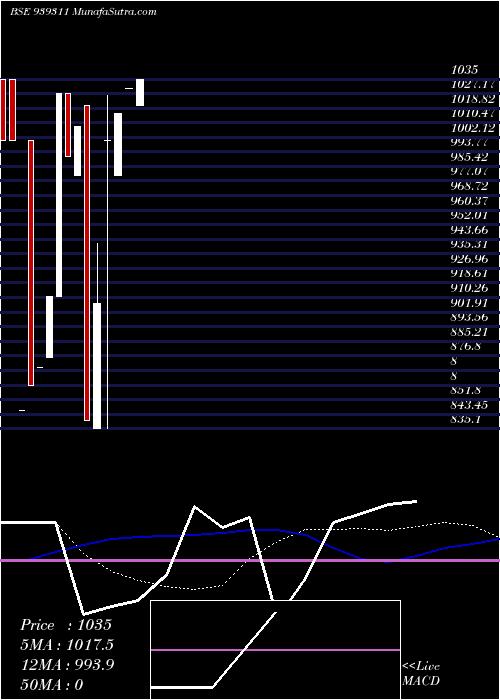Viewport: 500px width, 700px height.
Task: Click the Price : 1035 readout
Action: [66, 625]
